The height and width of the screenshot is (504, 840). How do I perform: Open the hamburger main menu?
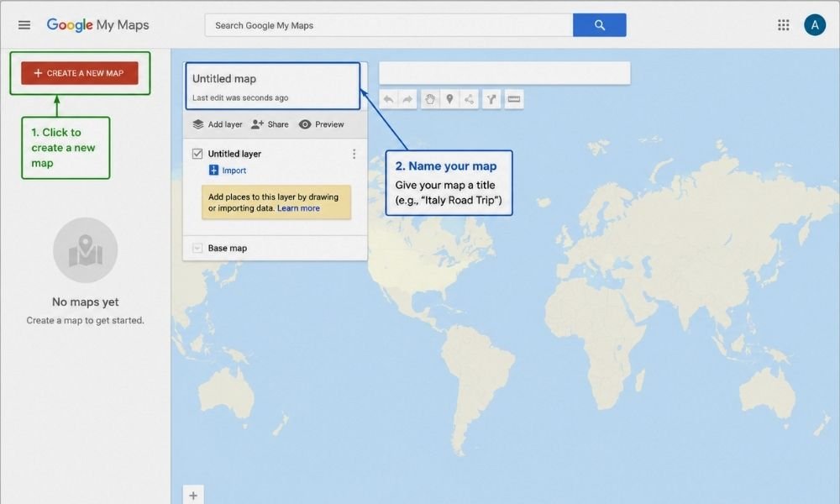24,25
